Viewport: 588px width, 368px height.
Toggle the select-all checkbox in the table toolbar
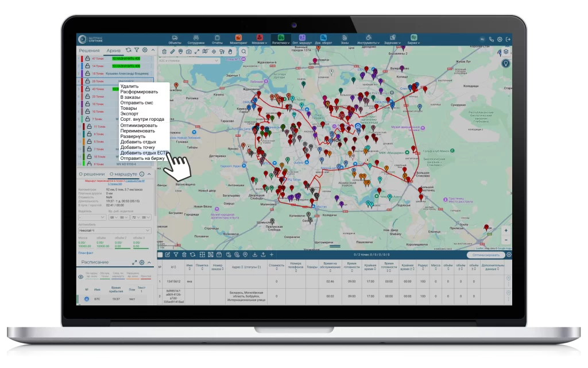coord(160,255)
